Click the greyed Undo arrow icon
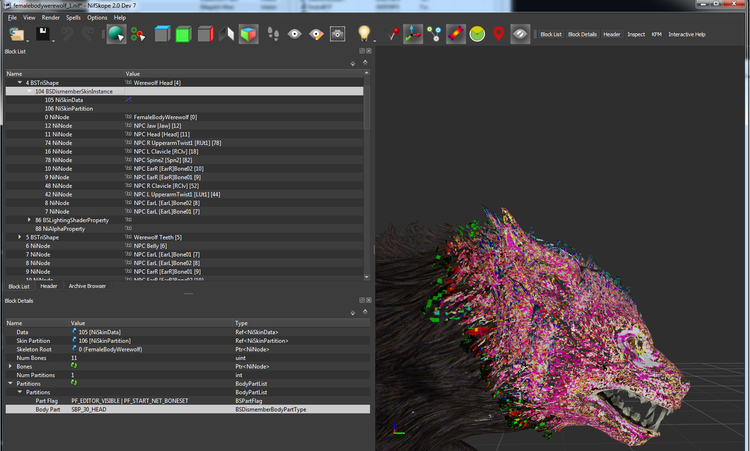This screenshot has height=451, width=750. [67, 34]
